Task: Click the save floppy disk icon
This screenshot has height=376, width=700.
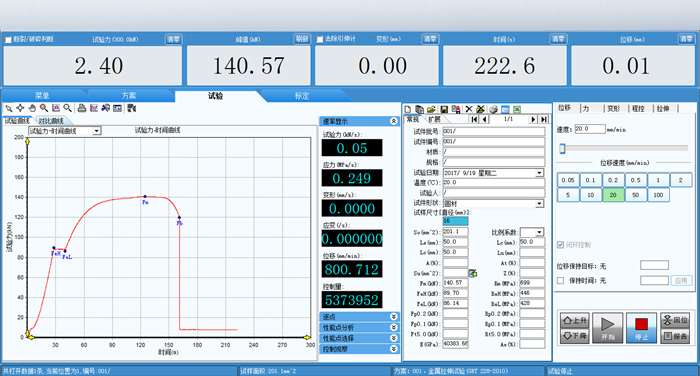Action: (x=444, y=109)
